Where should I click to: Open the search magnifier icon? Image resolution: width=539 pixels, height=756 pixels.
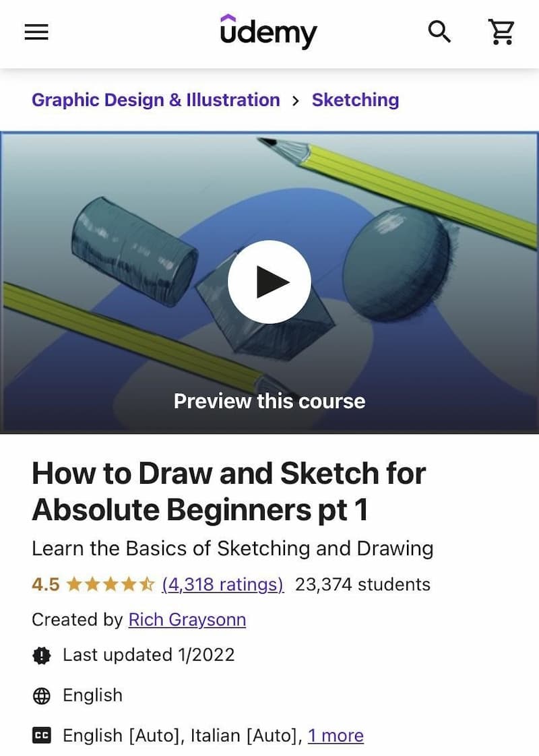point(439,32)
